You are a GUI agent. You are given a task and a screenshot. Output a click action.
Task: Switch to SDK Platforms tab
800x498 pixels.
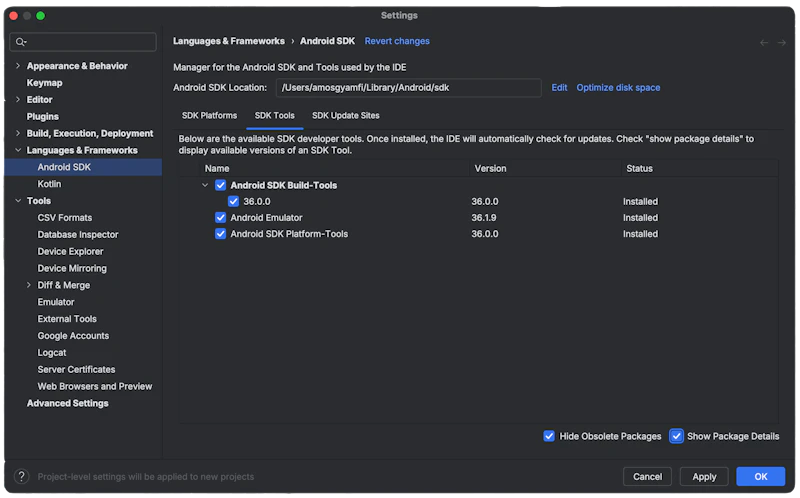pyautogui.click(x=209, y=116)
